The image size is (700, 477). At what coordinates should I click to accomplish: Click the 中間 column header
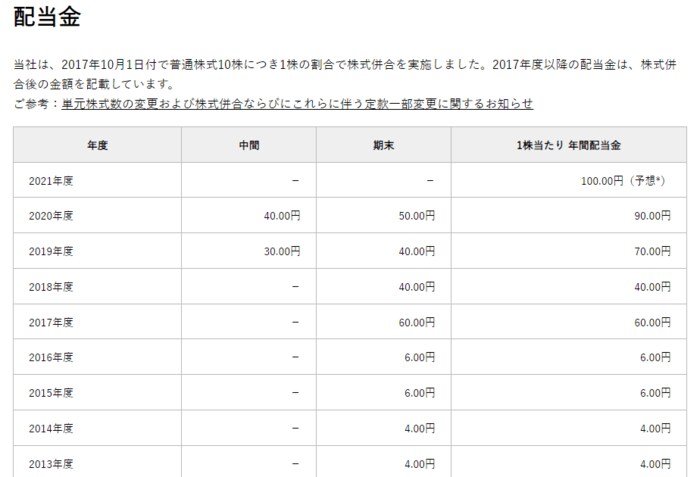click(249, 145)
